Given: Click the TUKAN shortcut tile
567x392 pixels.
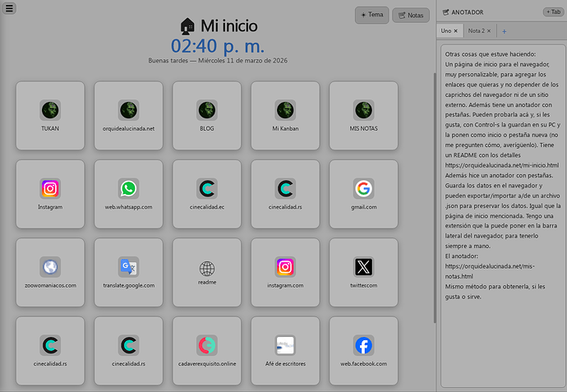Looking at the screenshot, I should click(50, 115).
